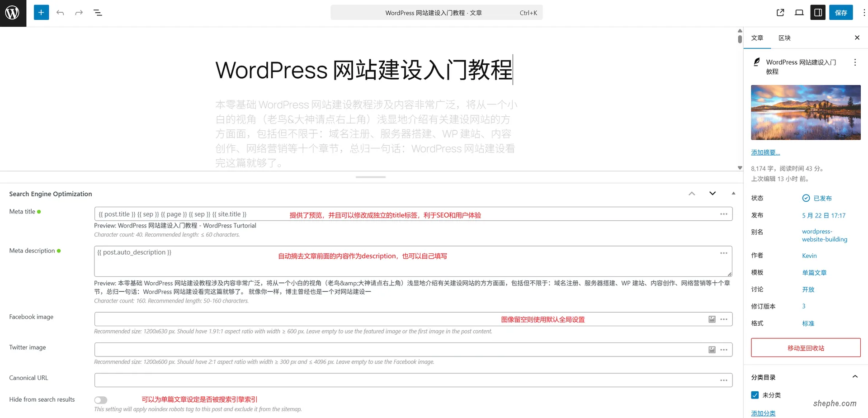
Task: Open preview in new tab icon
Action: (x=780, y=12)
